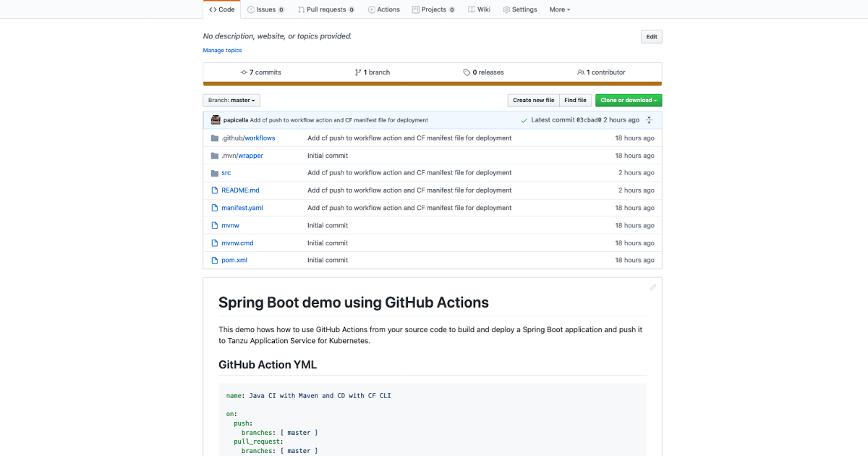Click "Initial commit" in the mvnw.cmd row
Image resolution: width=868 pixels, height=456 pixels.
(328, 243)
